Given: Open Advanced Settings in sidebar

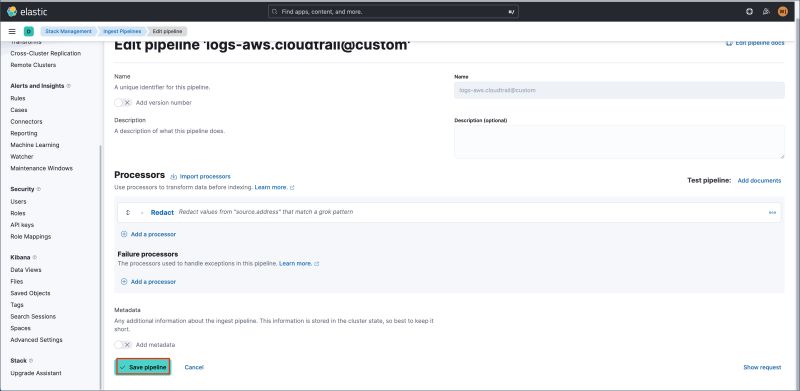Looking at the screenshot, I should tap(36, 340).
